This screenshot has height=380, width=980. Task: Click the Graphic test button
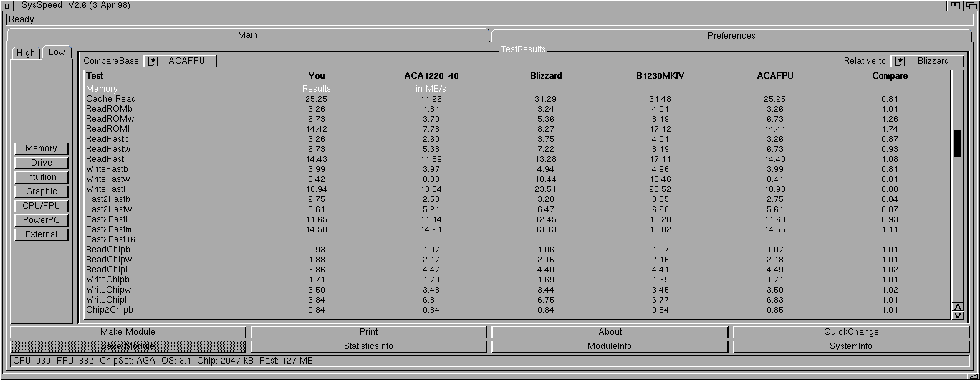pyautogui.click(x=41, y=191)
